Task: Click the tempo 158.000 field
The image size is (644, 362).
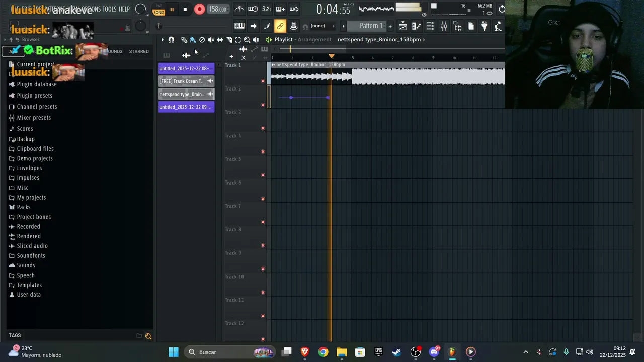Action: (217, 9)
